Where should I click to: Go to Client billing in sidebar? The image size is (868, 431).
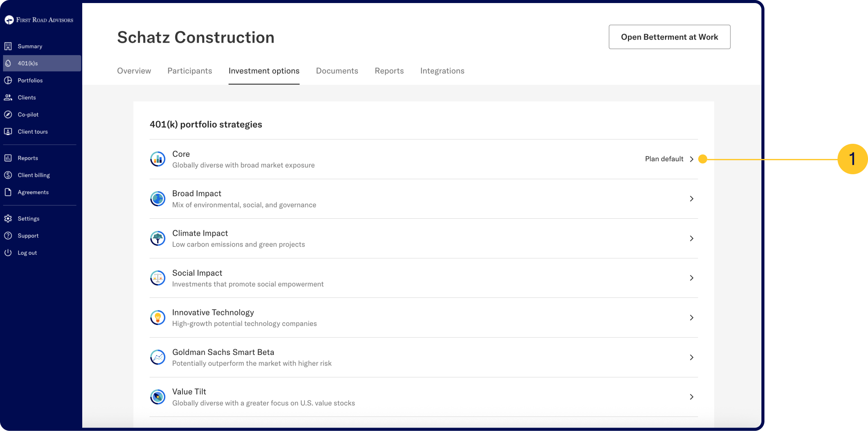pos(34,175)
